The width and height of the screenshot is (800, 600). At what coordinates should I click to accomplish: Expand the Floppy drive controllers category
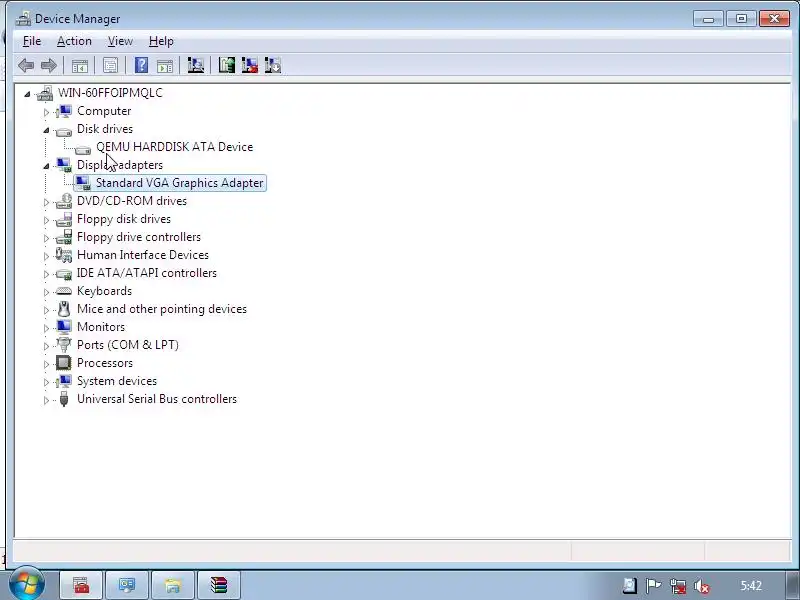point(46,238)
